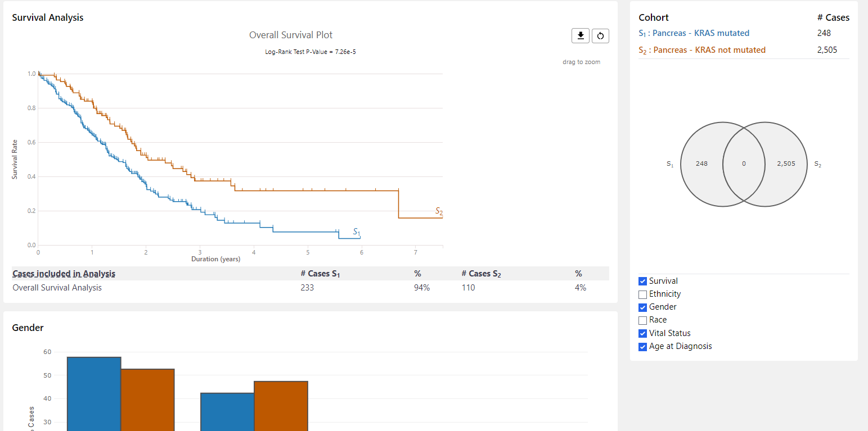The image size is (868, 431).
Task: Toggle the Age at Diagnosis checkbox
Action: [643, 347]
